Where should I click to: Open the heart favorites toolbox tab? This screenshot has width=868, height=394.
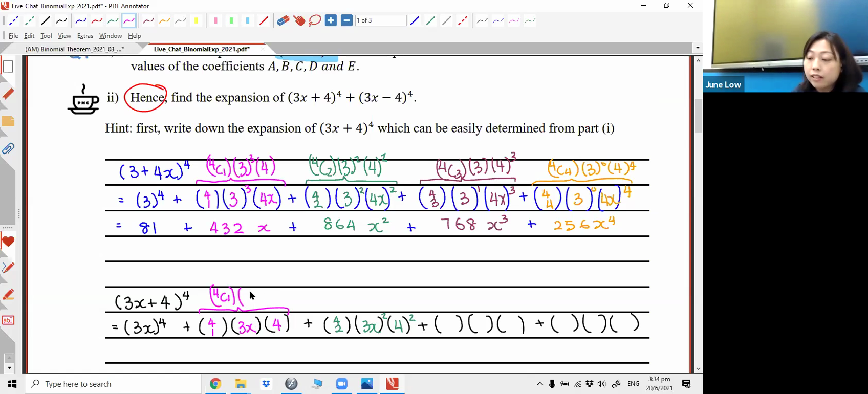click(8, 242)
